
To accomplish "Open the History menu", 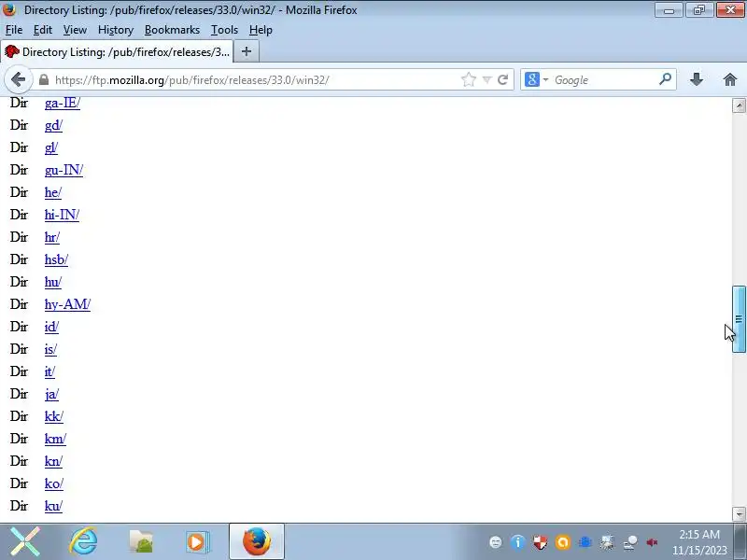I will tap(116, 30).
